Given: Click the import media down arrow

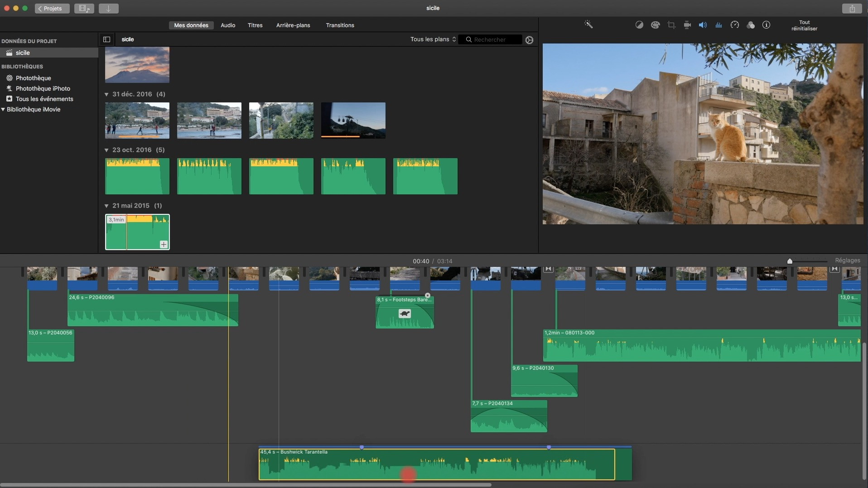Looking at the screenshot, I should [109, 9].
